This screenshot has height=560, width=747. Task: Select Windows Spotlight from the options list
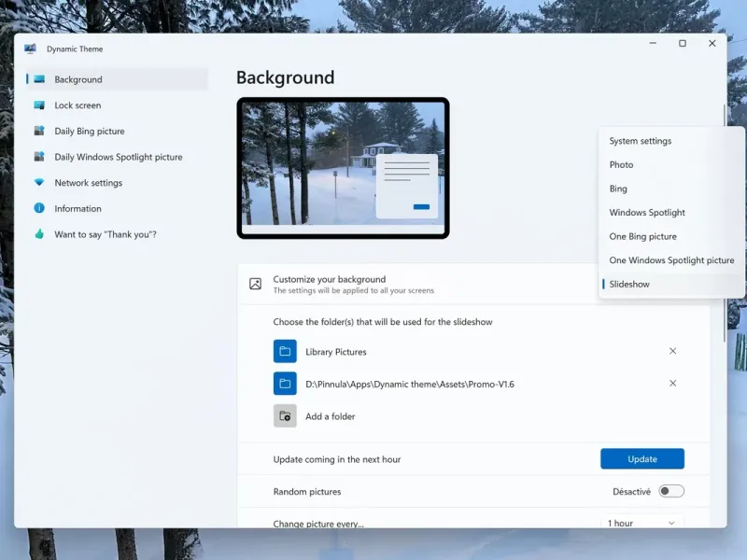coord(671,213)
